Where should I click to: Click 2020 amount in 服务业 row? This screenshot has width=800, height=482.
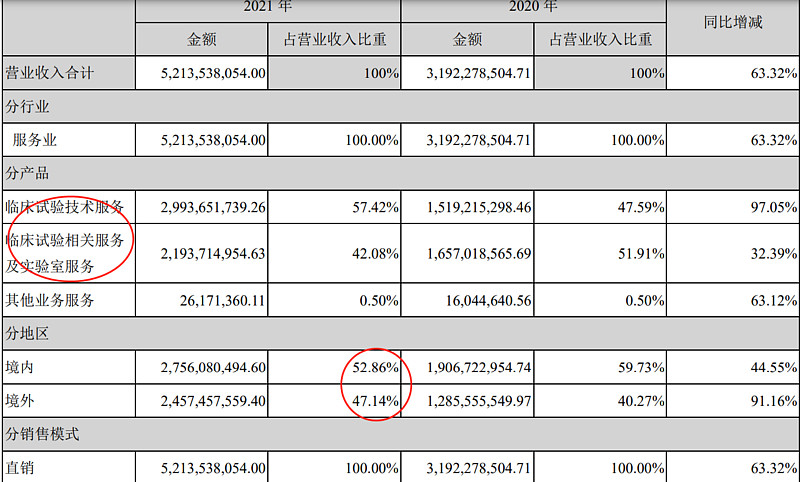point(479,140)
